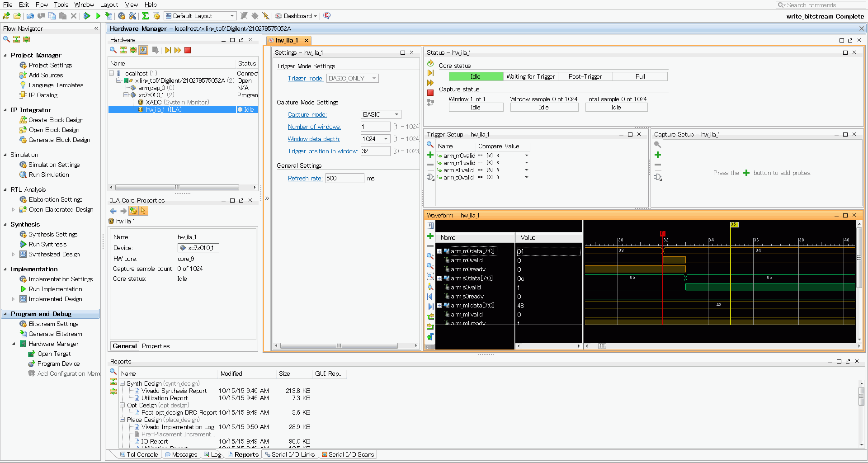Go to waveform end time
Image resolution: width=868 pixels, height=463 pixels.
point(430,307)
